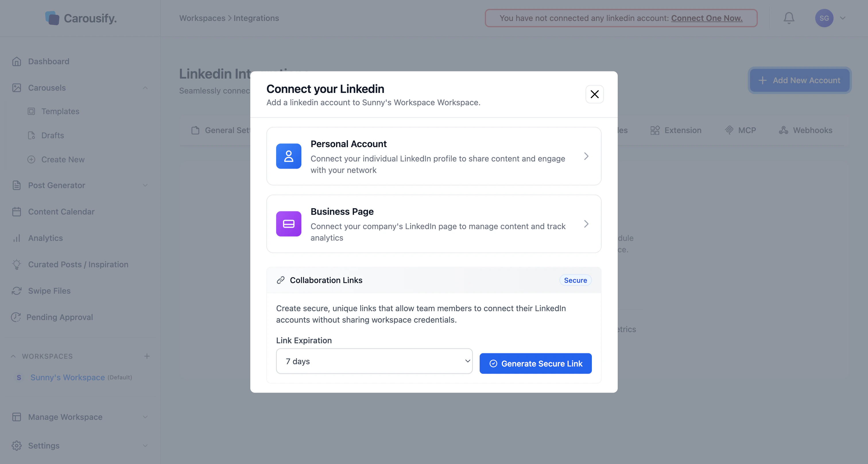Click the Secure badge
Screen dimensions: 868x464
coord(575,280)
